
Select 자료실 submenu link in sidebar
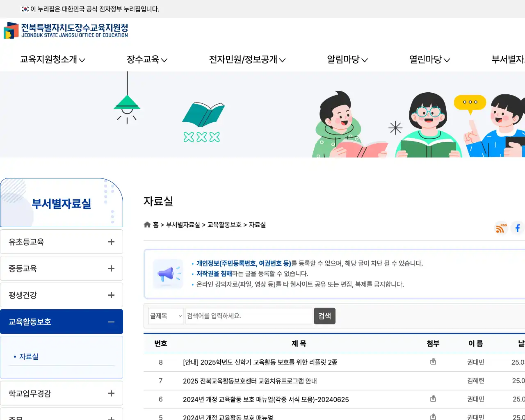tap(29, 356)
